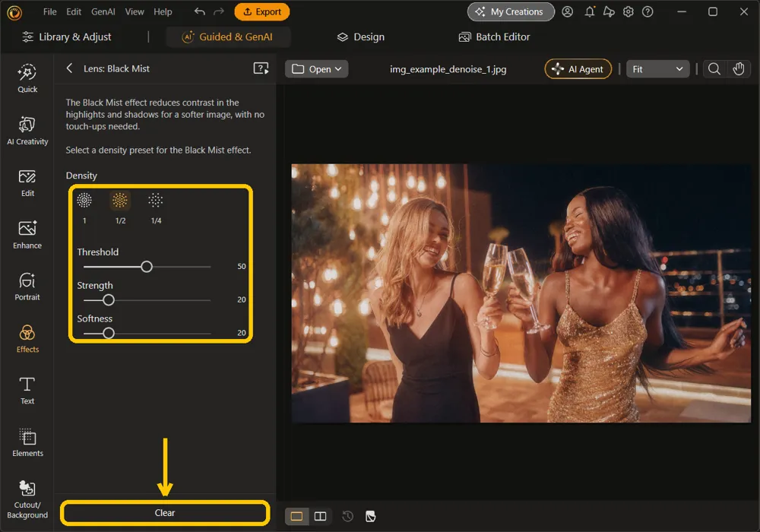Open the Black Mist help tutorial icon

pos(261,68)
